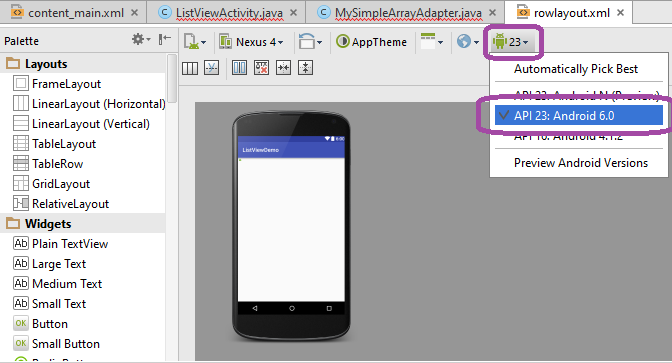Click the horizontal shrink arrows icon
Image resolution: width=672 pixels, height=363 pixels.
tap(283, 68)
